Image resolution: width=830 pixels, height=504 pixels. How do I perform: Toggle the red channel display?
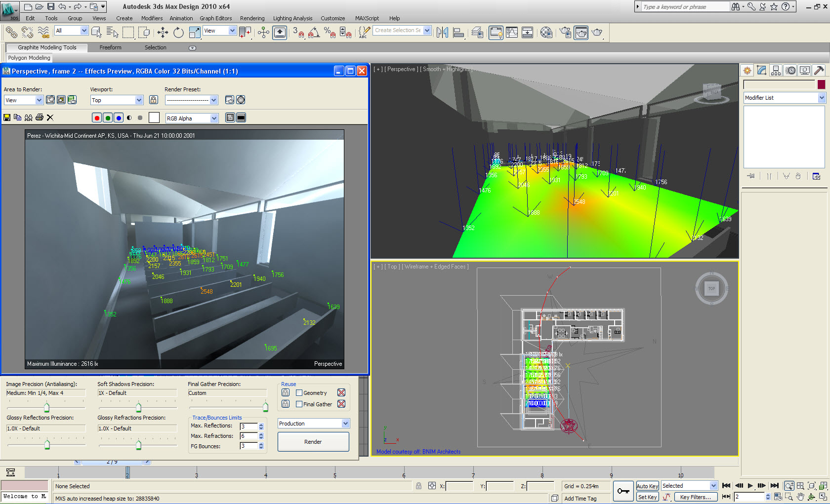point(97,117)
